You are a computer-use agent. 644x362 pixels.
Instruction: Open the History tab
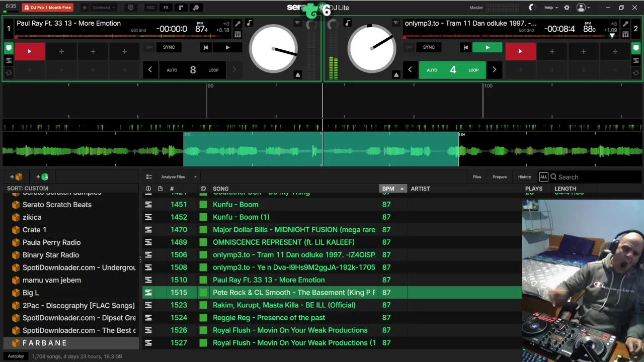coord(524,177)
